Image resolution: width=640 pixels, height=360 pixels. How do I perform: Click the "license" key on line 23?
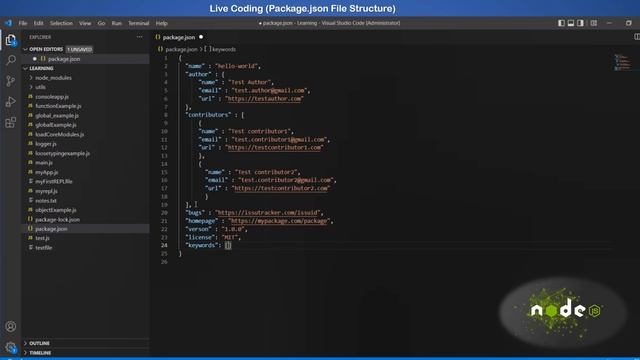(x=200, y=237)
